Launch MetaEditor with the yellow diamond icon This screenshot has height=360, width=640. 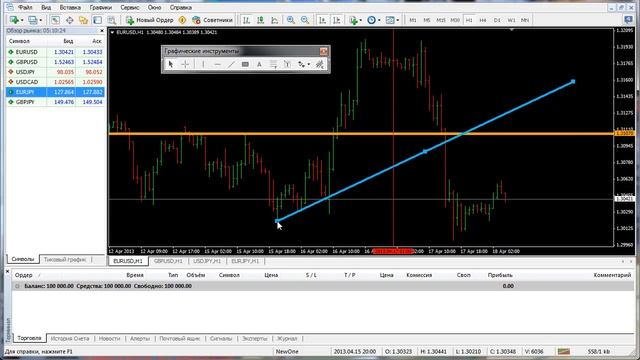(182, 20)
